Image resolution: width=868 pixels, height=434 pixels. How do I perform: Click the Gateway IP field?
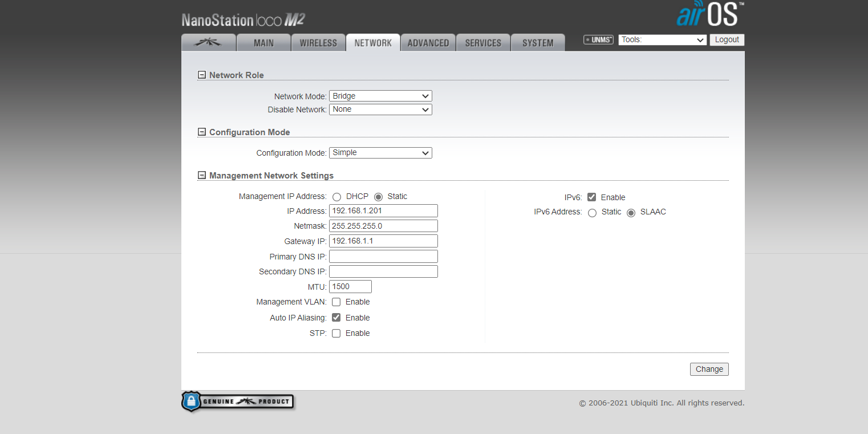pyautogui.click(x=383, y=241)
